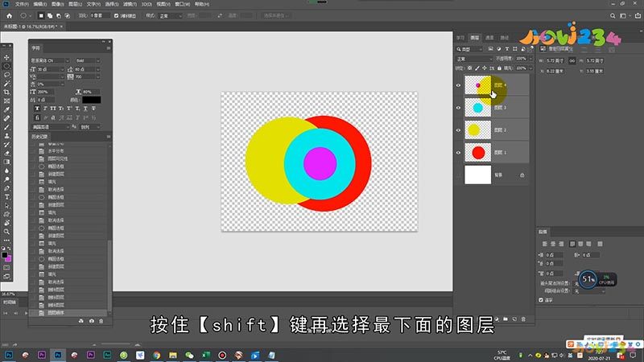Click the link width and height button in Properties
Image resolution: width=644 pixels, height=362 pixels.
pyautogui.click(x=572, y=61)
